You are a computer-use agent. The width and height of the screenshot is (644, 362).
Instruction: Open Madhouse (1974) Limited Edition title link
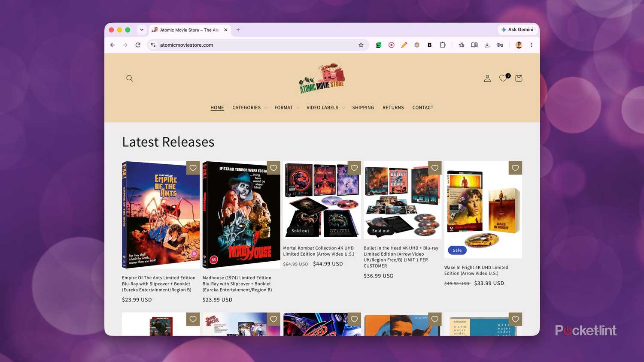(x=237, y=284)
